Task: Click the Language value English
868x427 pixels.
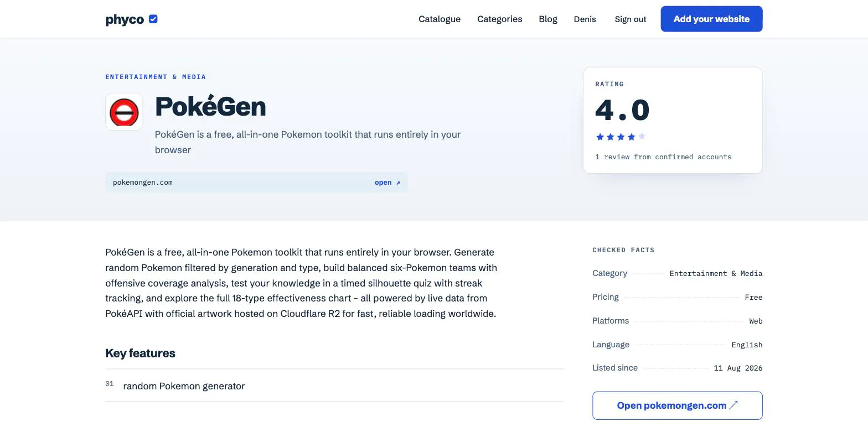Action: pyautogui.click(x=747, y=345)
